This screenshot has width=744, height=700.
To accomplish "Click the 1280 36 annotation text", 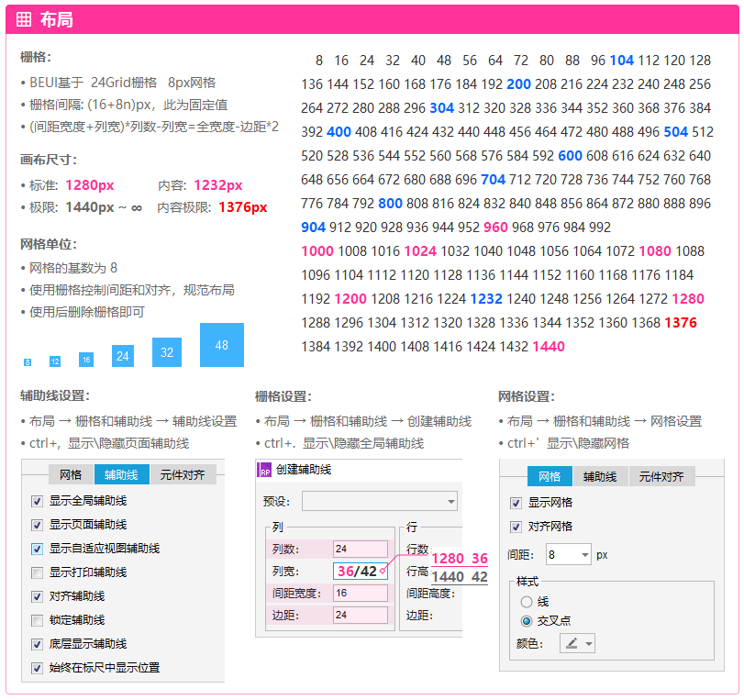I will click(460, 558).
